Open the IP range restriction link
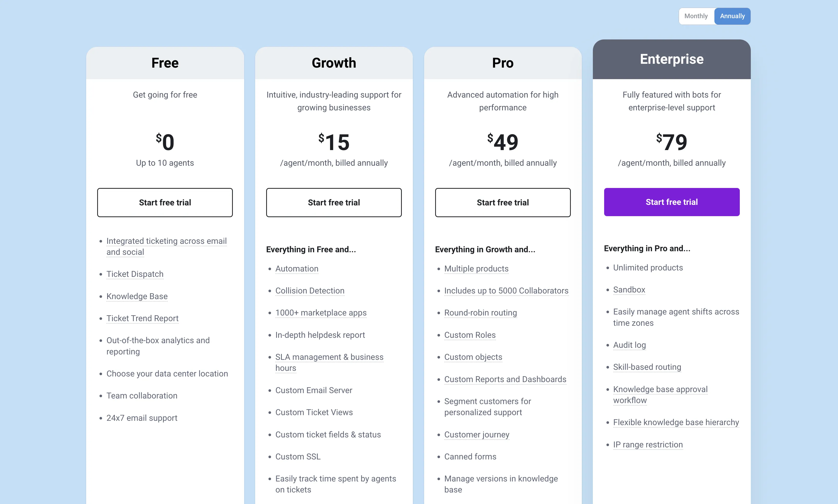Viewport: 838px width, 504px height. tap(648, 445)
